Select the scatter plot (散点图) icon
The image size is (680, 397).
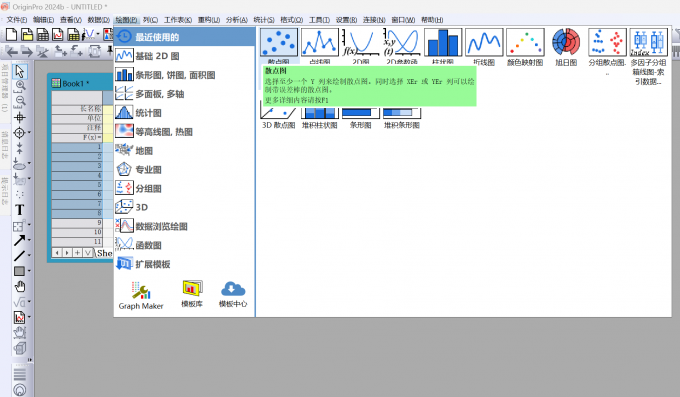tap(279, 43)
